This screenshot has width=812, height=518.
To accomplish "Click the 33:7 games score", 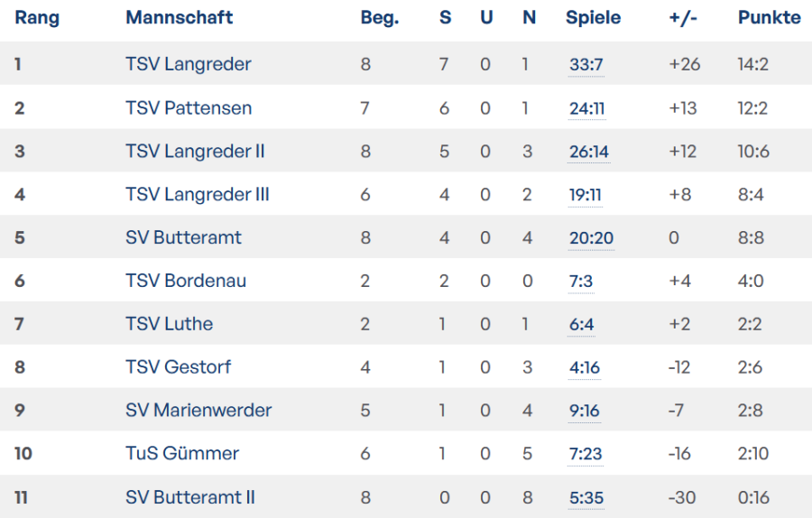I will 586,65.
